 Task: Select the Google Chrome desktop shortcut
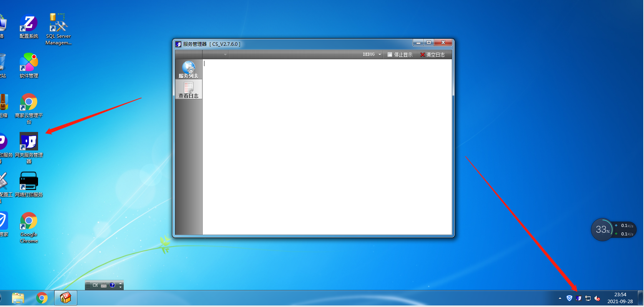coord(29,227)
